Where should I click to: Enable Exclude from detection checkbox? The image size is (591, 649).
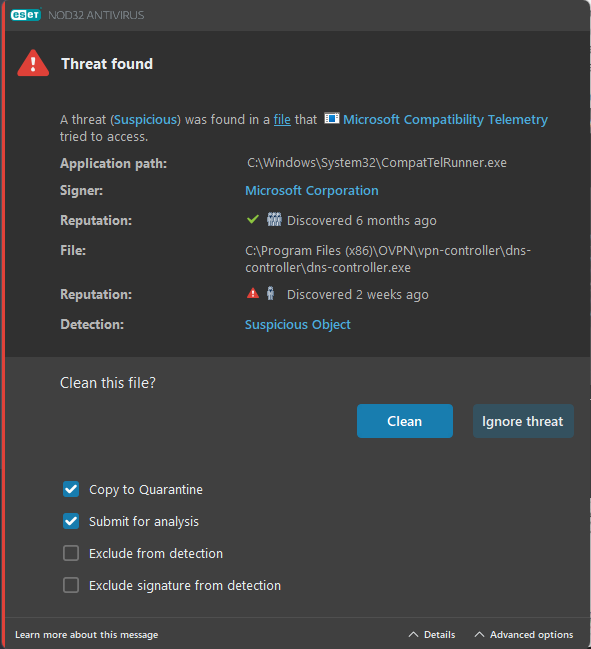pos(71,553)
